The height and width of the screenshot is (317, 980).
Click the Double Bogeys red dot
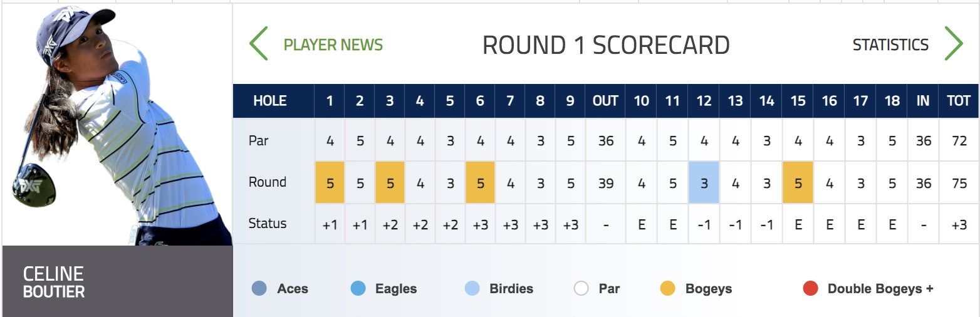pyautogui.click(x=810, y=288)
